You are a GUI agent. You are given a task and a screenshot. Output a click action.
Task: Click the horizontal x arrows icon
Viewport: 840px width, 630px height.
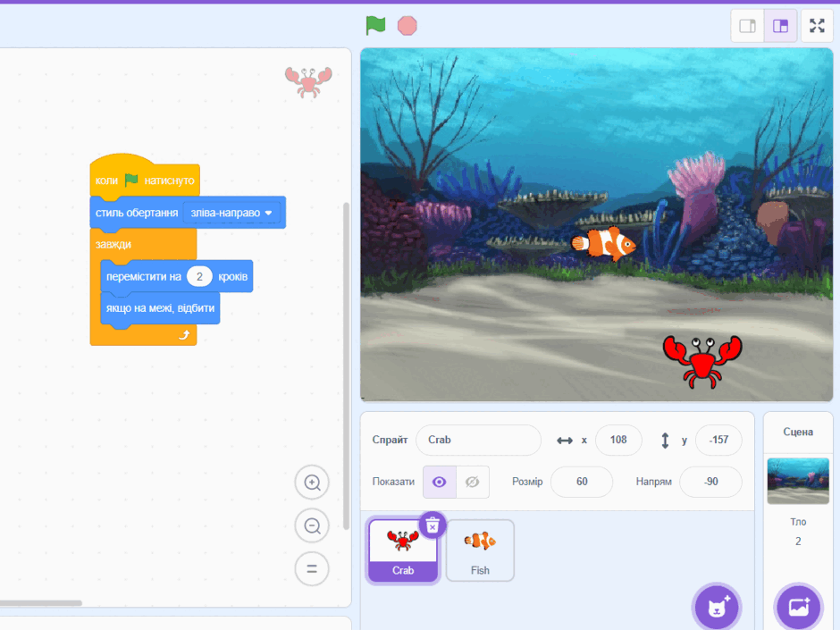click(565, 441)
